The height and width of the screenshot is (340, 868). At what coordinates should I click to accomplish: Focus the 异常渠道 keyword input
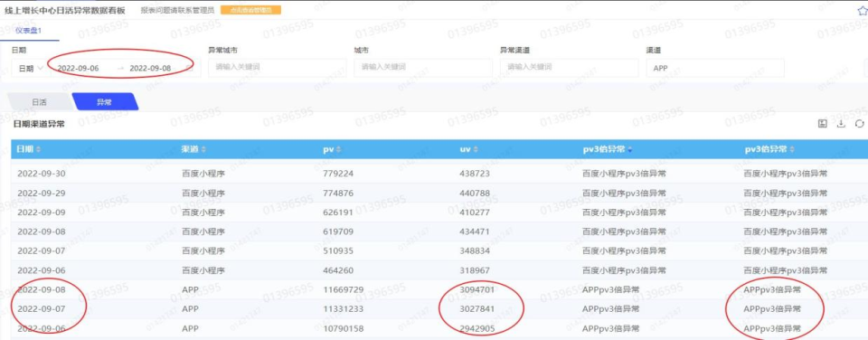pos(569,68)
